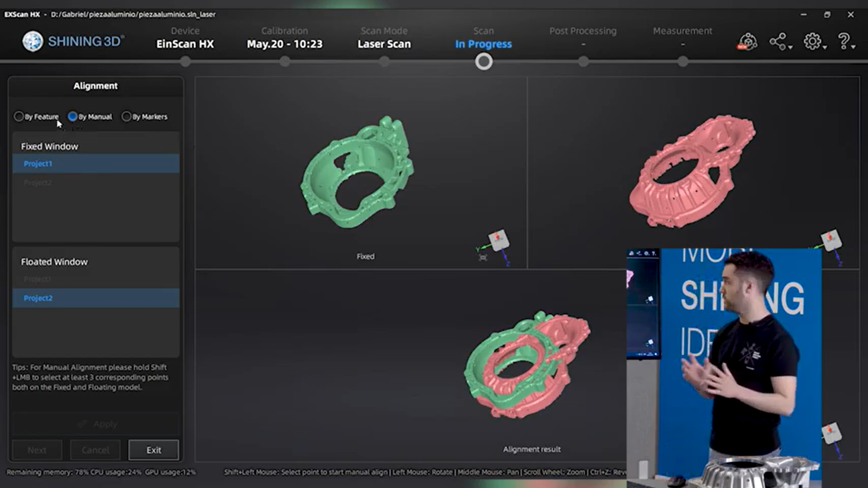Open the settings gear icon

[812, 42]
